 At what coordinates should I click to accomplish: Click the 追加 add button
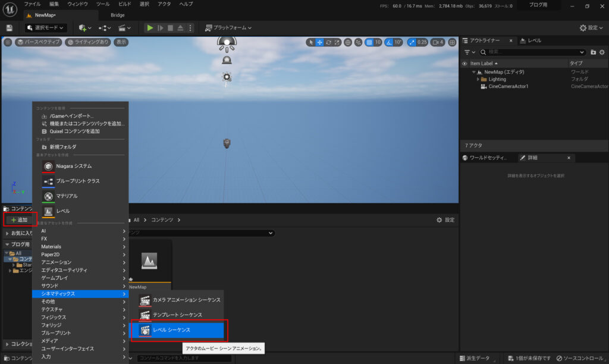click(19, 219)
